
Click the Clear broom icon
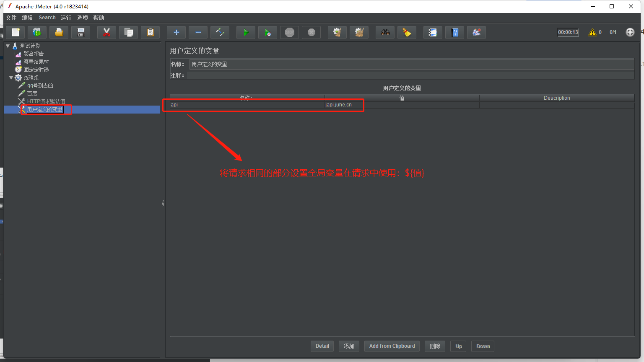pos(338,32)
